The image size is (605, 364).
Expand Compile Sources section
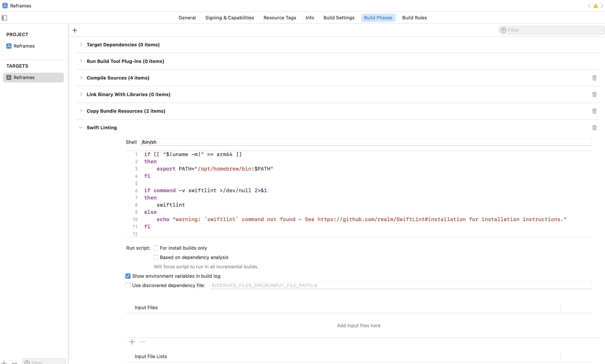(x=81, y=78)
